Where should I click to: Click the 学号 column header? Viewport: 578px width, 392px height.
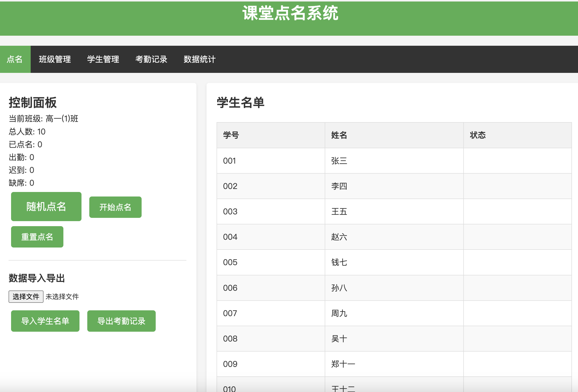pyautogui.click(x=231, y=135)
